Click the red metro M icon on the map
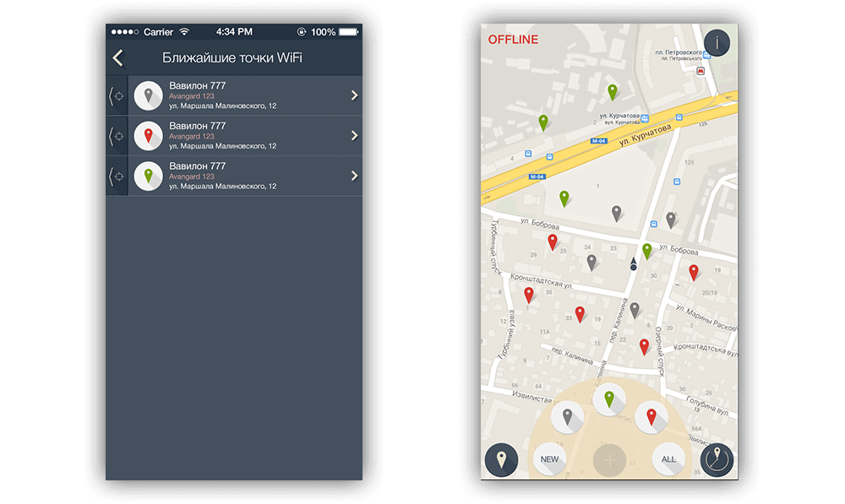The height and width of the screenshot is (504, 845). [700, 71]
